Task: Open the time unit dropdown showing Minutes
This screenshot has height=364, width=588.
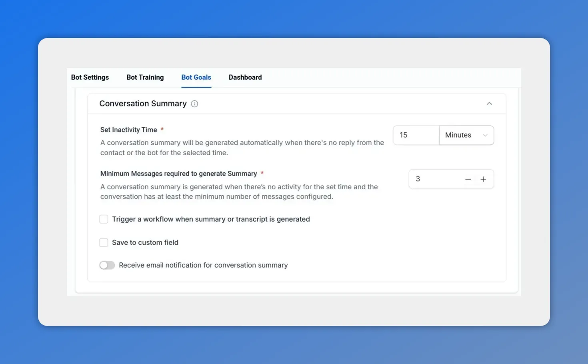Action: [x=466, y=135]
